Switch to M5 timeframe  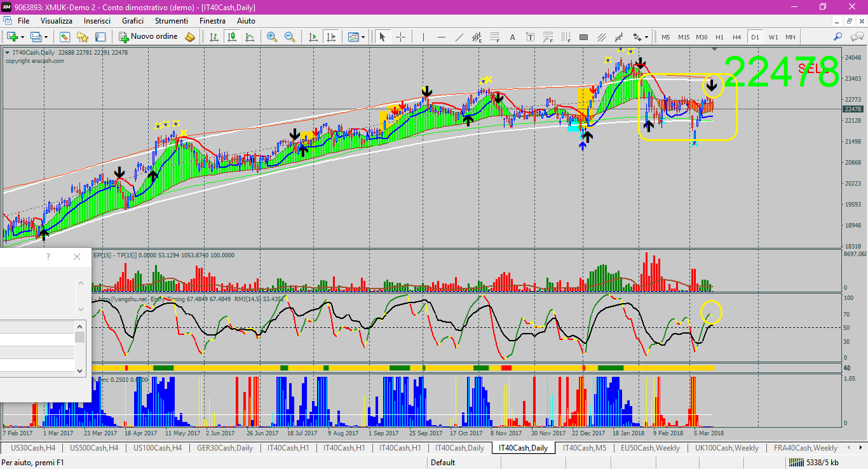(x=665, y=37)
